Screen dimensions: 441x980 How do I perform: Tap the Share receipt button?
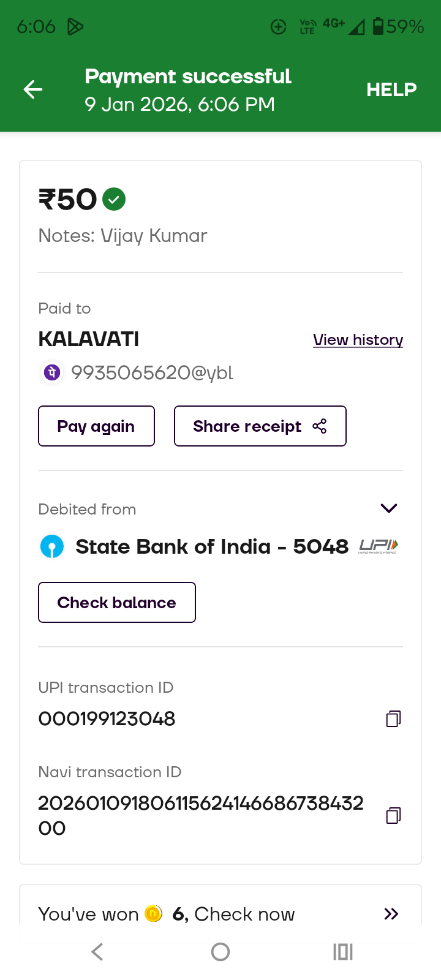click(x=260, y=426)
